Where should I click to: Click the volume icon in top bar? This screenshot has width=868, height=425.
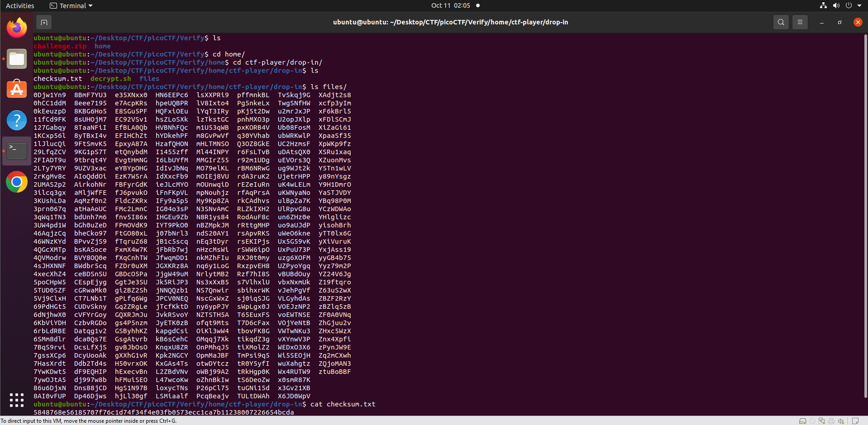[x=836, y=5]
